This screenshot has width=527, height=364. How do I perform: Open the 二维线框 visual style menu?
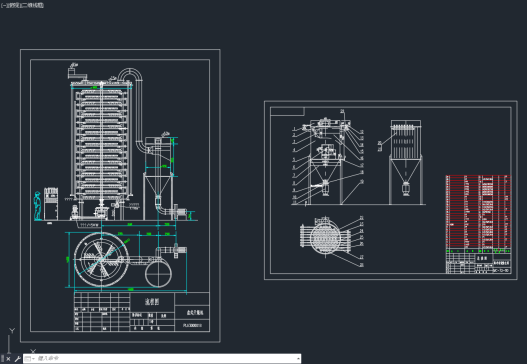[x=33, y=5]
